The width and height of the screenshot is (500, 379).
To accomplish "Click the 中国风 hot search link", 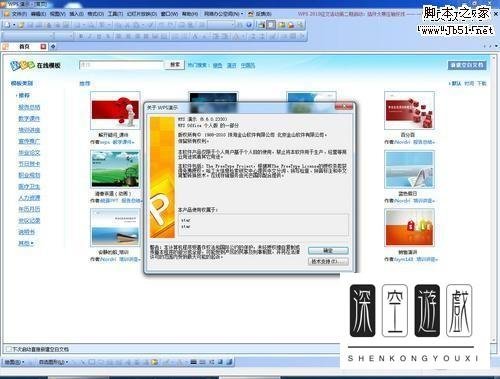I will pyautogui.click(x=248, y=65).
